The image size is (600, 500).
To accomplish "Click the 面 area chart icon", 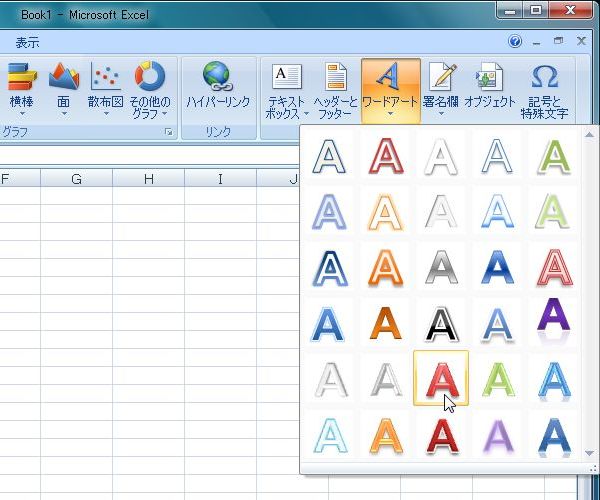I will click(64, 76).
